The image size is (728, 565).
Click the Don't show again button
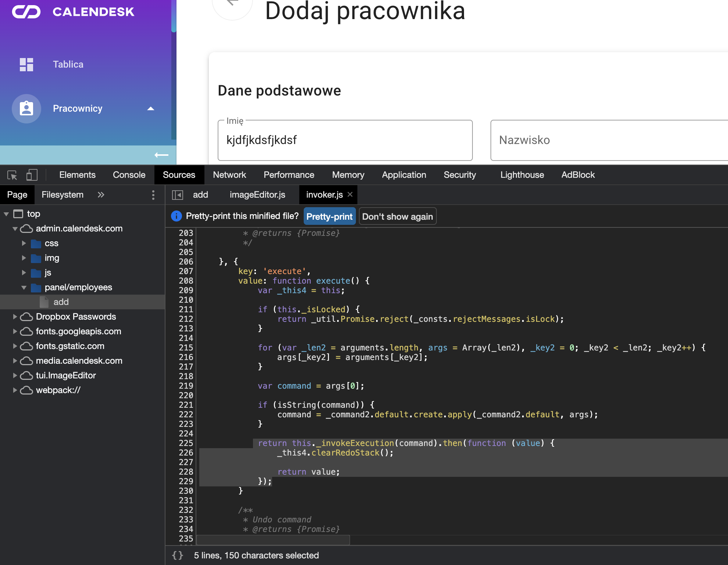point(397,216)
